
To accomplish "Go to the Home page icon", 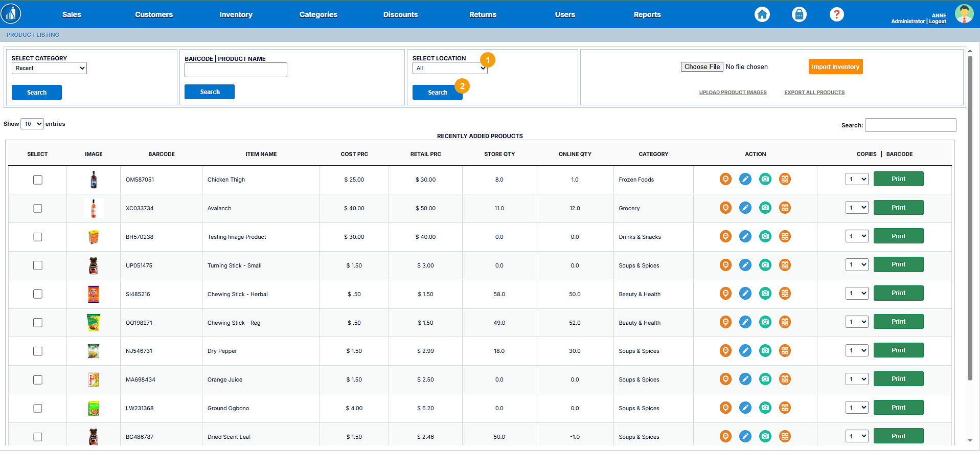I will click(762, 14).
